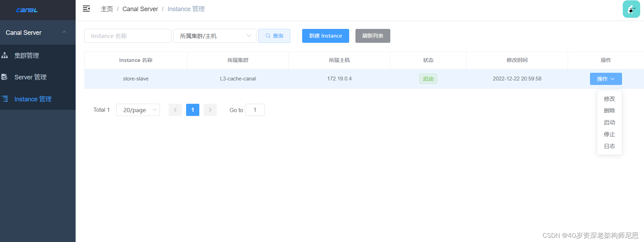The image size is (644, 242).
Task: Click the 2022-12-22 20:59:58 time cell
Action: point(517,79)
